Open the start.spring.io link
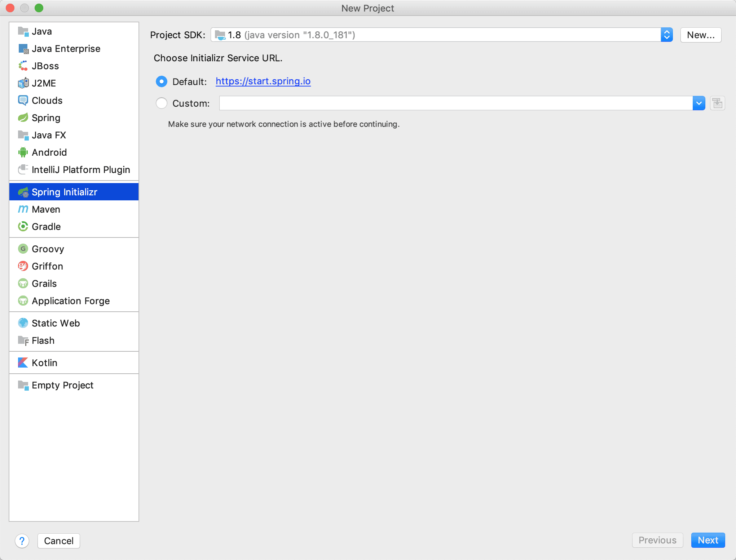Viewport: 736px width, 560px height. point(263,81)
